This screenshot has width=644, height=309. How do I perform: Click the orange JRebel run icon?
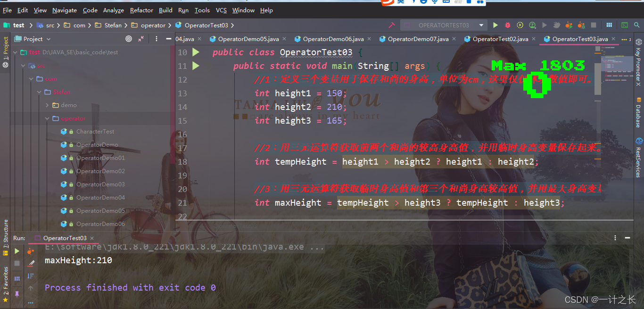click(x=569, y=25)
